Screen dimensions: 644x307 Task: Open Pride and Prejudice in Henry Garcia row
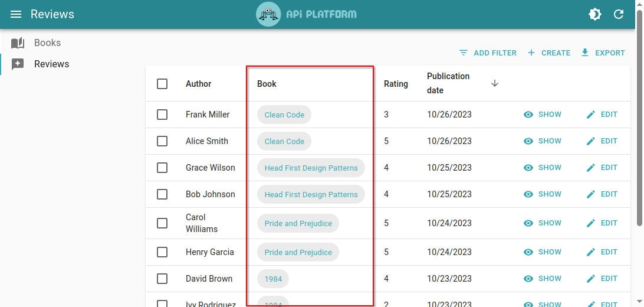[x=298, y=252]
